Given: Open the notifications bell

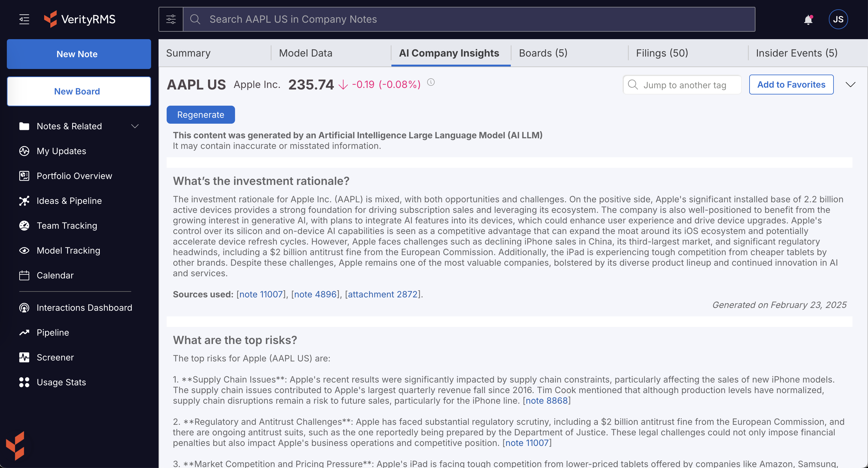Looking at the screenshot, I should point(808,20).
